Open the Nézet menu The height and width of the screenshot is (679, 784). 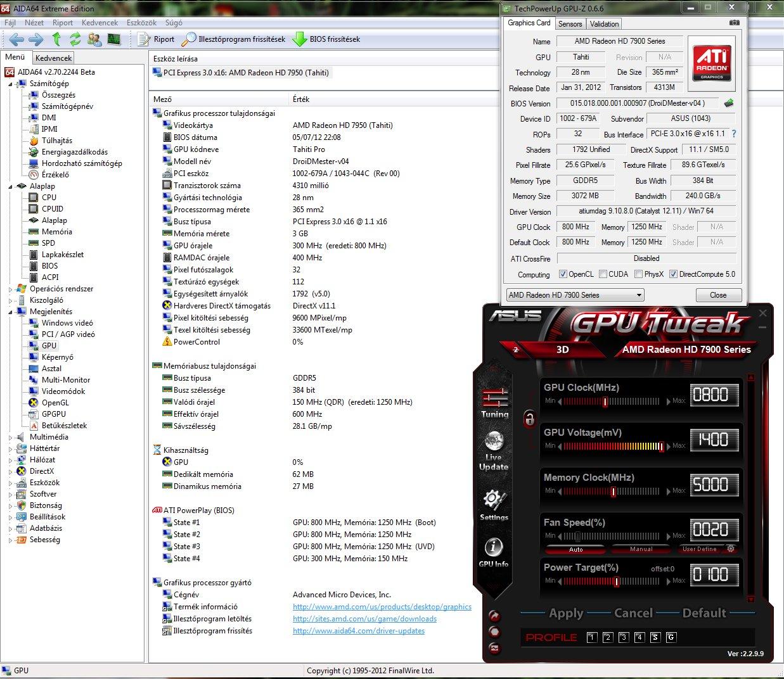point(34,22)
